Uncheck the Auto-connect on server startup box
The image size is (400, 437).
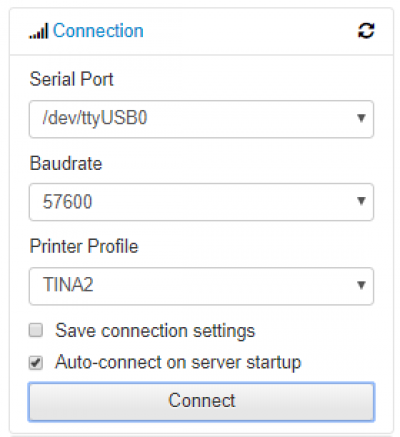point(36,363)
